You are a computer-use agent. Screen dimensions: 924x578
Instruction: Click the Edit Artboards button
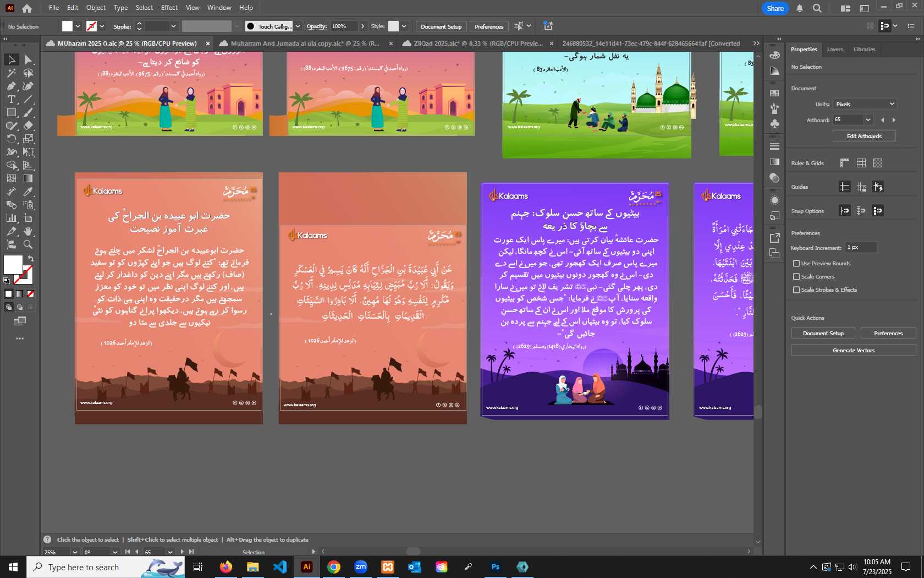864,136
